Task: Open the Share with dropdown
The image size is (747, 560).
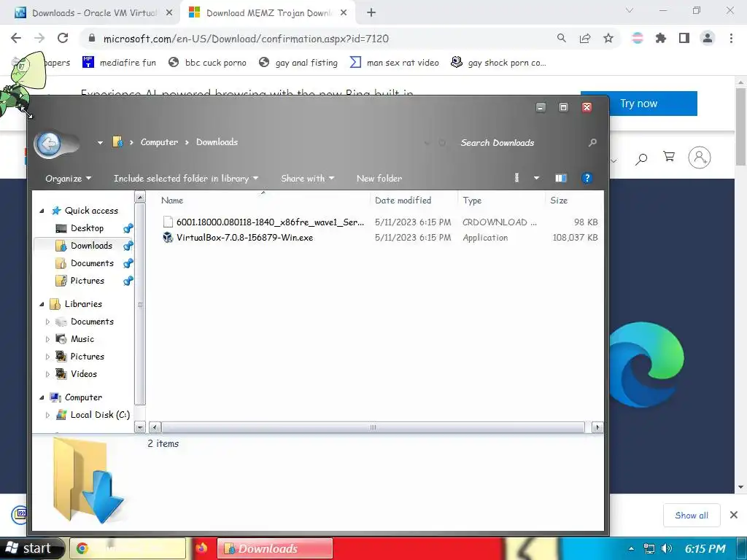Action: tap(307, 179)
